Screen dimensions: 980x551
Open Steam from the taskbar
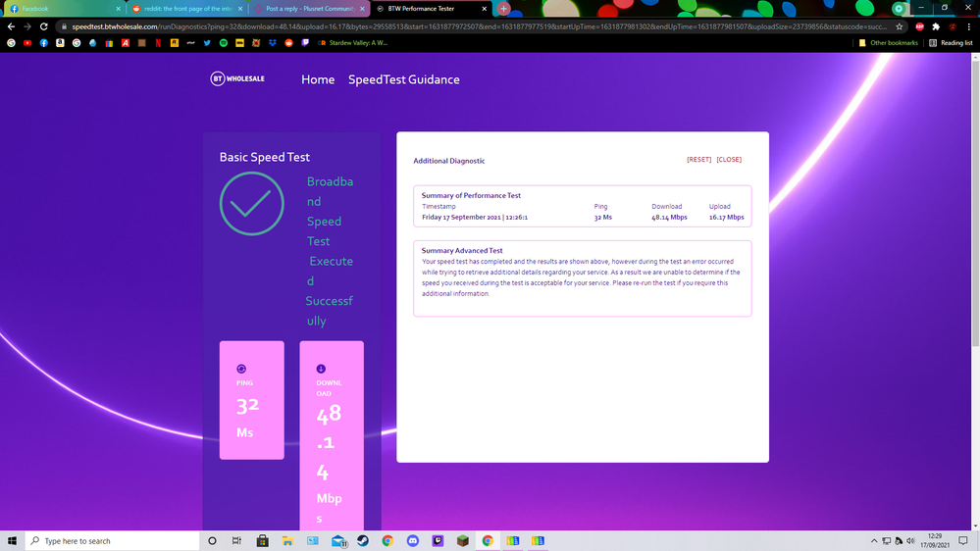pyautogui.click(x=363, y=540)
